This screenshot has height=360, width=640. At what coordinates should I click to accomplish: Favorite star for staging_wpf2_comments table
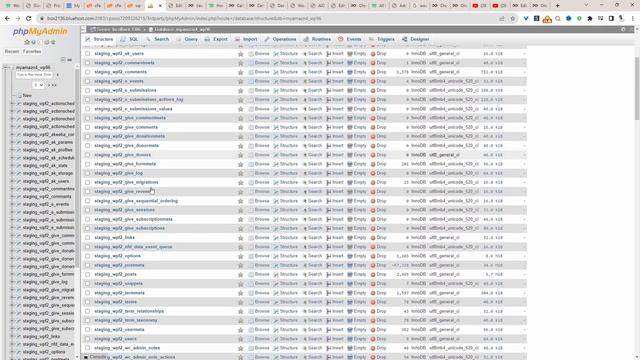240,72
